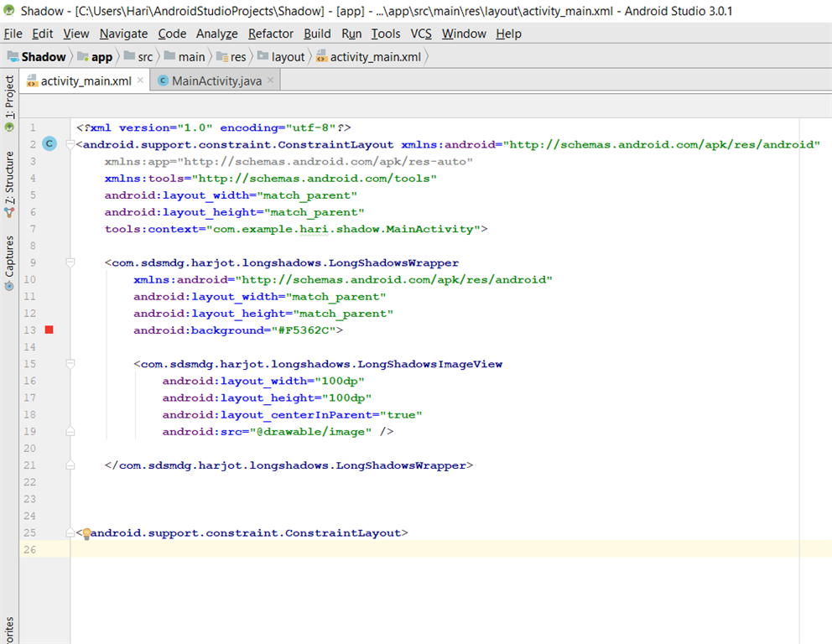Click the fold end marker on line 19
The width and height of the screenshot is (832, 644).
[70, 431]
